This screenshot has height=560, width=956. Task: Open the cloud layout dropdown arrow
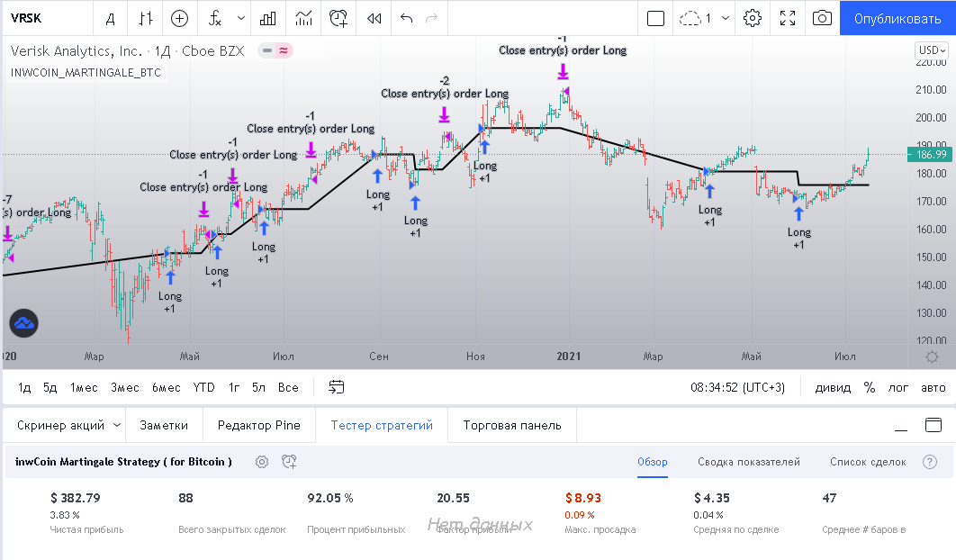pyautogui.click(x=726, y=18)
